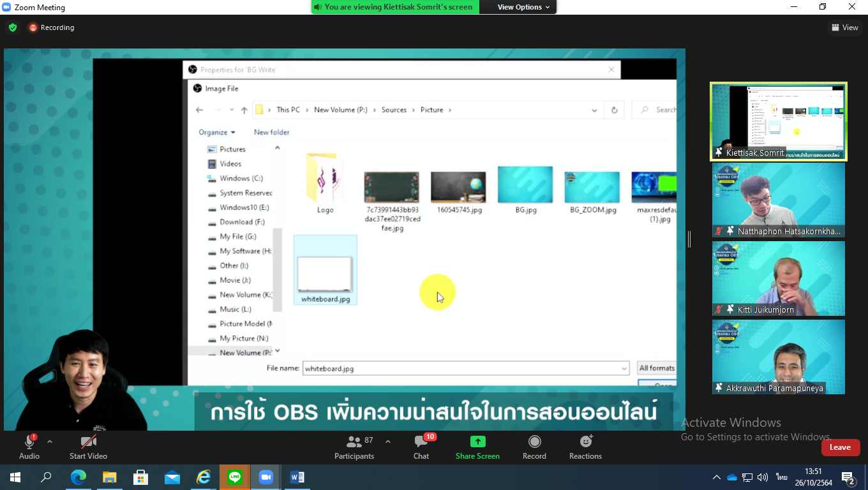Image resolution: width=868 pixels, height=490 pixels.
Task: Switch the Thai input language indicator
Action: [781, 477]
